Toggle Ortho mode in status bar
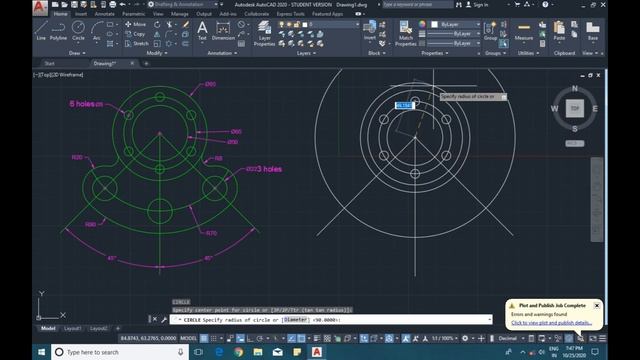640x360 pixels. pyautogui.click(x=250, y=338)
